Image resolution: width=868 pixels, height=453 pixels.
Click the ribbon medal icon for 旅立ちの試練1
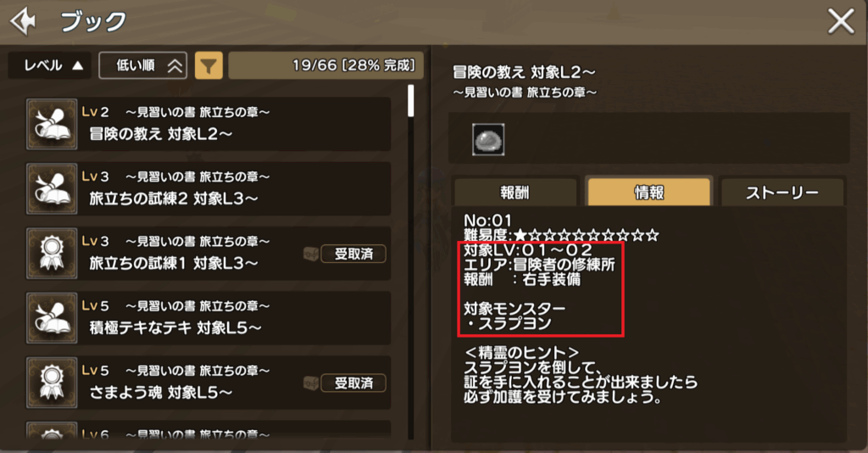52,254
